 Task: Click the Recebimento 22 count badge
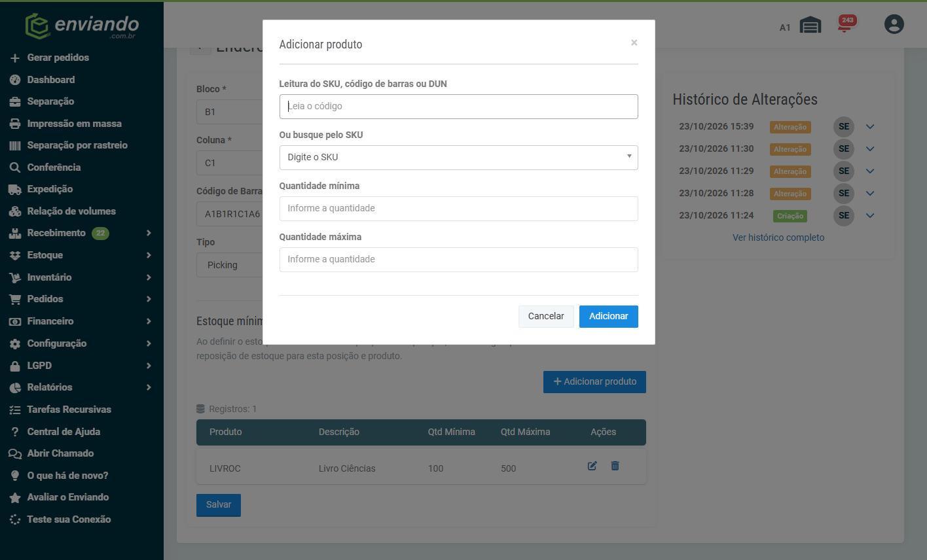pyautogui.click(x=100, y=234)
